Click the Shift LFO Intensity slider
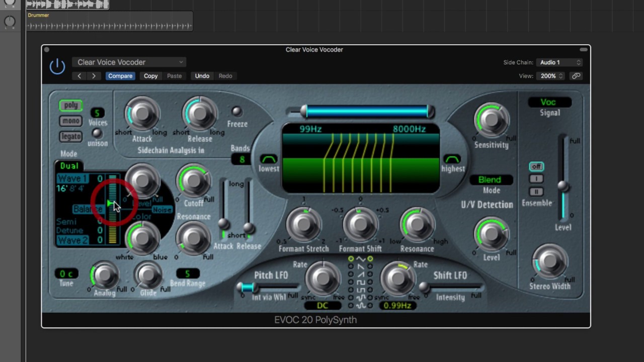 click(x=451, y=287)
